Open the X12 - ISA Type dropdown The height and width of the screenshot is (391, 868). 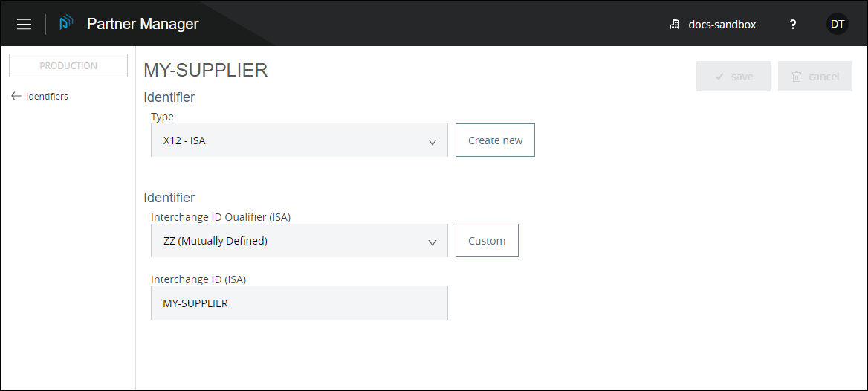point(299,140)
